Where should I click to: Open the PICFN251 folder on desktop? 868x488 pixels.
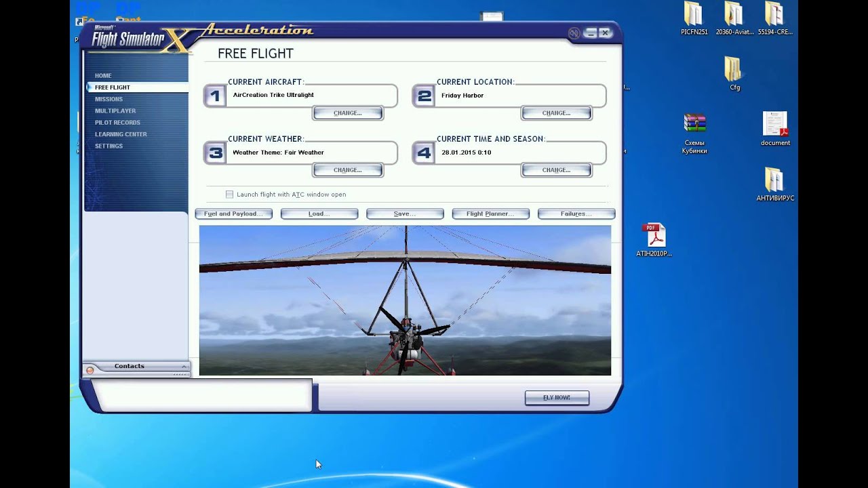tap(694, 18)
